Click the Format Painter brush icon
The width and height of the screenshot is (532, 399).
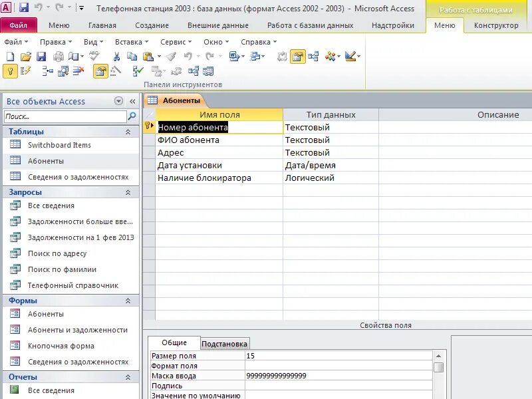coord(172,57)
